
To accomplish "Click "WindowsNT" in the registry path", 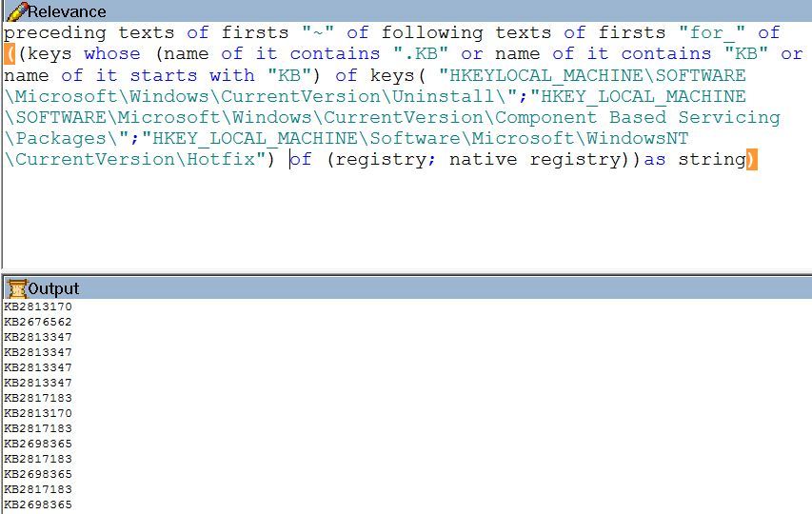I will click(x=638, y=139).
